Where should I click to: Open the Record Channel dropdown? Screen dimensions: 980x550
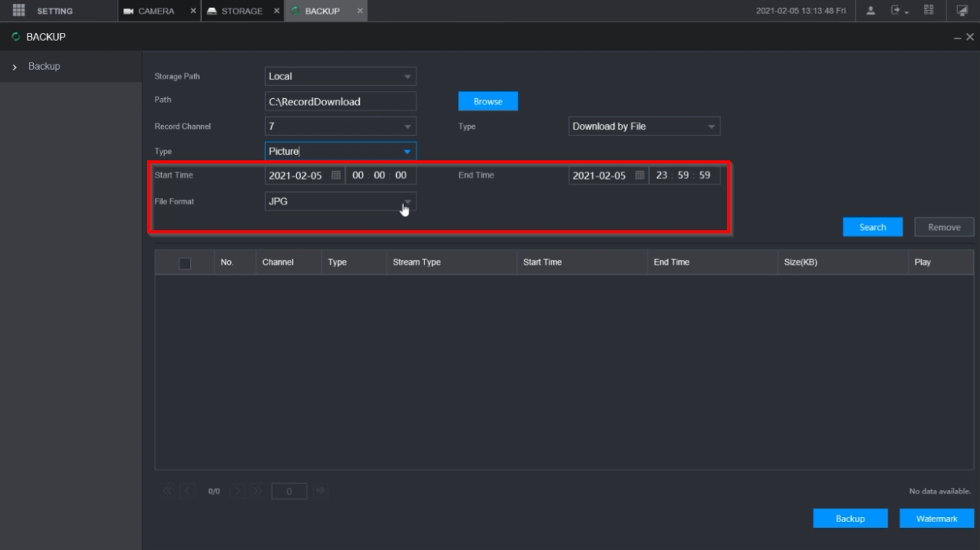[407, 126]
